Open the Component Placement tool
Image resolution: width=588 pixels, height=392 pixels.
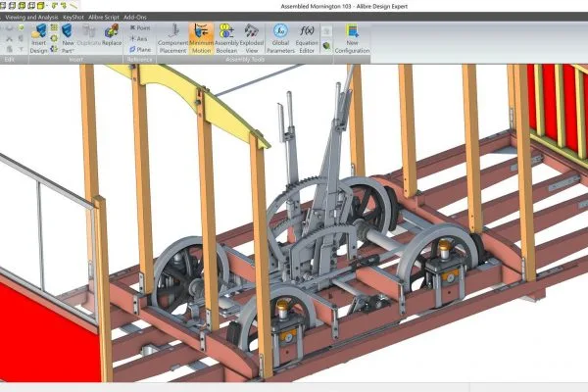coord(172,38)
